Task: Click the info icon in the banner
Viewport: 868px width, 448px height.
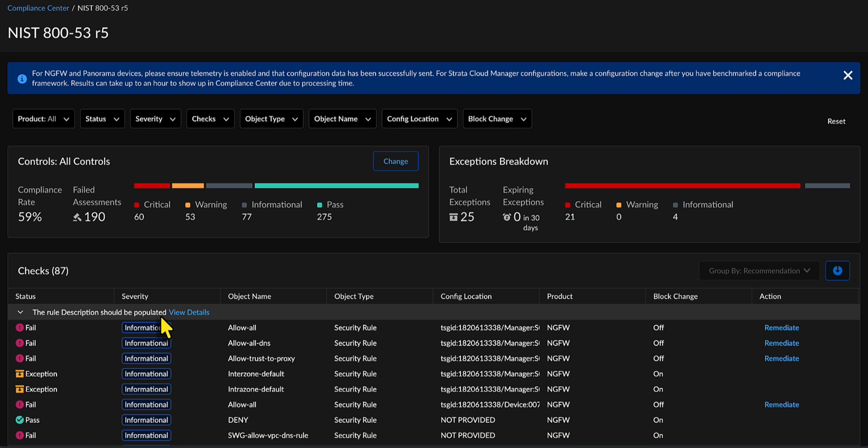Action: click(x=22, y=79)
